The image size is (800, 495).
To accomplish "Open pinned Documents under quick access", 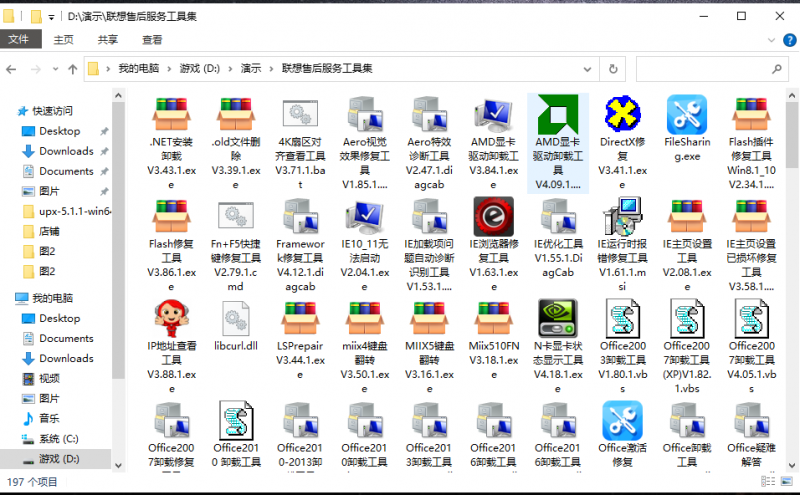I will click(x=66, y=171).
